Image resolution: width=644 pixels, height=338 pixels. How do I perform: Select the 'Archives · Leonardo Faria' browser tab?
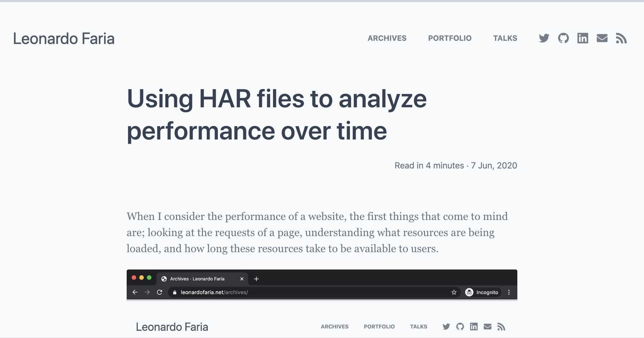click(x=203, y=279)
